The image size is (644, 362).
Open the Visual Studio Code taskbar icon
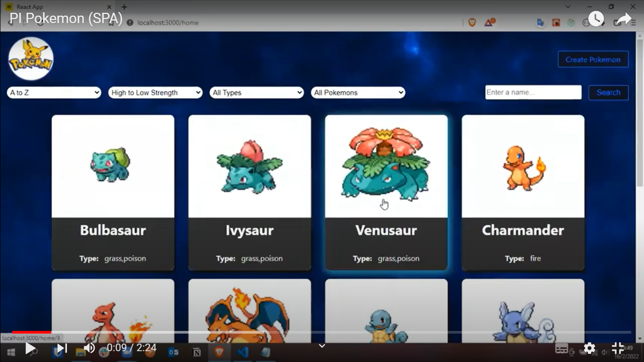point(243,352)
